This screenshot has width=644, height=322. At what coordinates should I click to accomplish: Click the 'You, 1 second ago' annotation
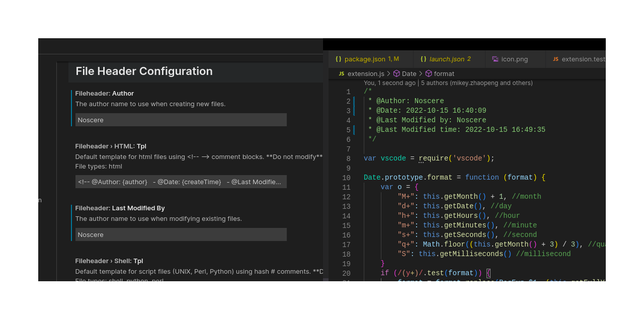pos(389,83)
